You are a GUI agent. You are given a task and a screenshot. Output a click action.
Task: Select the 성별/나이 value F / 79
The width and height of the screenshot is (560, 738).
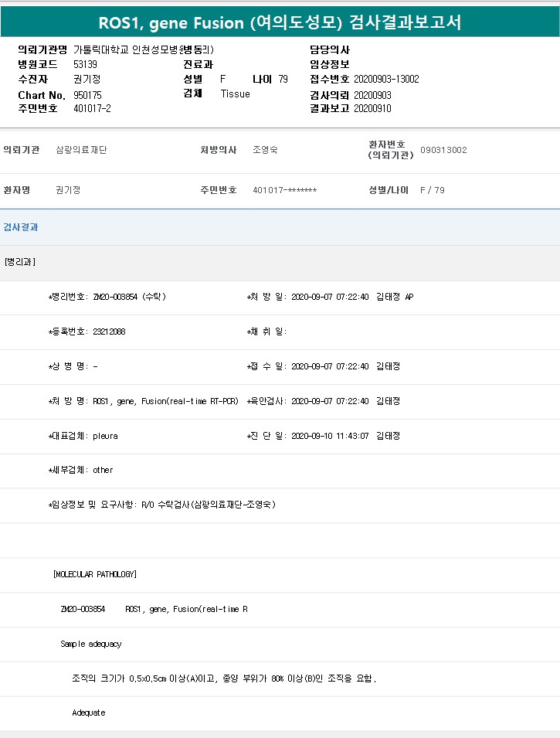433,190
